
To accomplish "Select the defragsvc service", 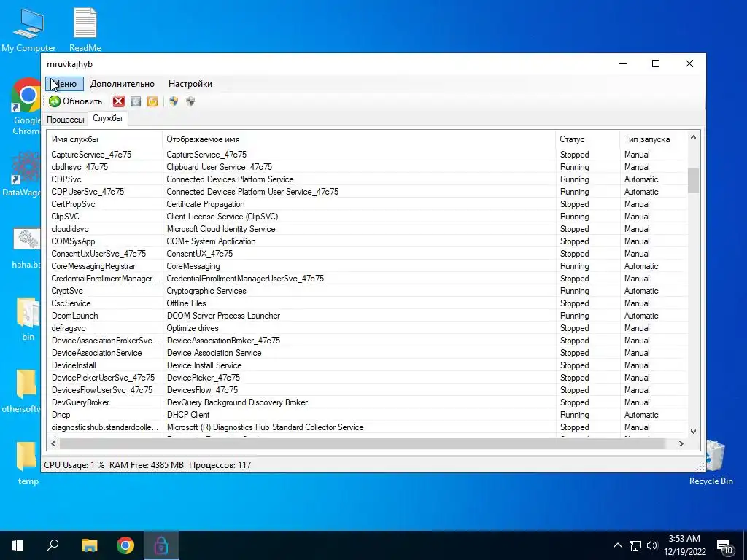I will (x=69, y=327).
